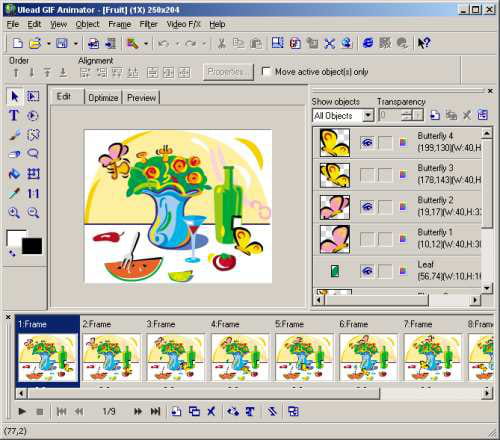Go to the first frame button

[61, 412]
